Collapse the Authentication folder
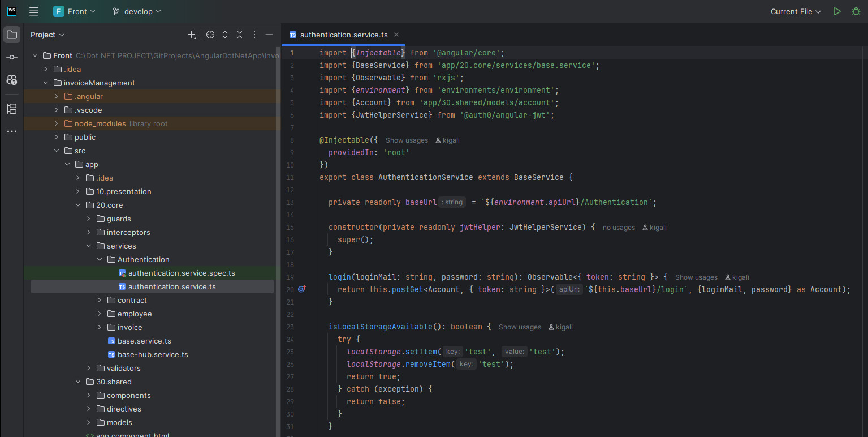This screenshot has width=868, height=437. coord(100,259)
